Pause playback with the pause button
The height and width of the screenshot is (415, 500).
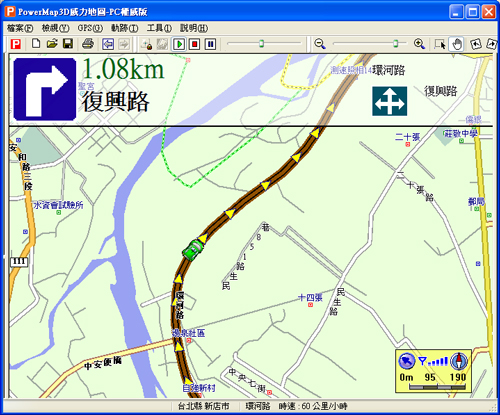210,44
